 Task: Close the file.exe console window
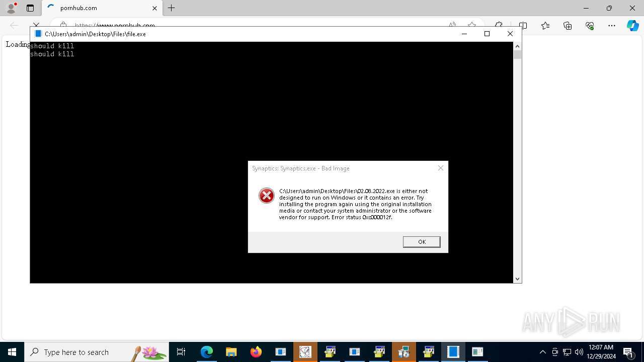(510, 34)
